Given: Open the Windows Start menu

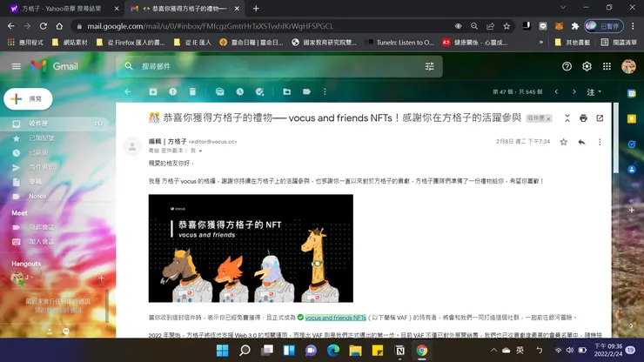Looking at the screenshot, I should 222,351.
